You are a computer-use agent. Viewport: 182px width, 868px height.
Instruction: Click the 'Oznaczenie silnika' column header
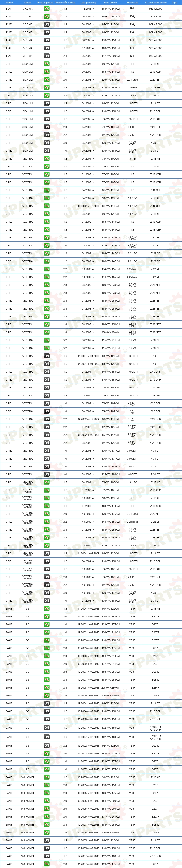tap(156, 2)
